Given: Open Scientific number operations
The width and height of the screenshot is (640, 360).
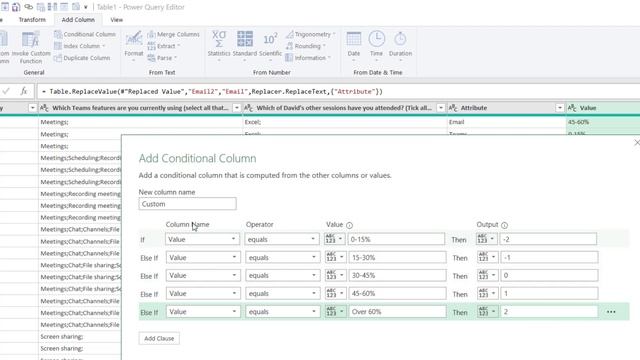Looking at the screenshot, I should point(270,46).
